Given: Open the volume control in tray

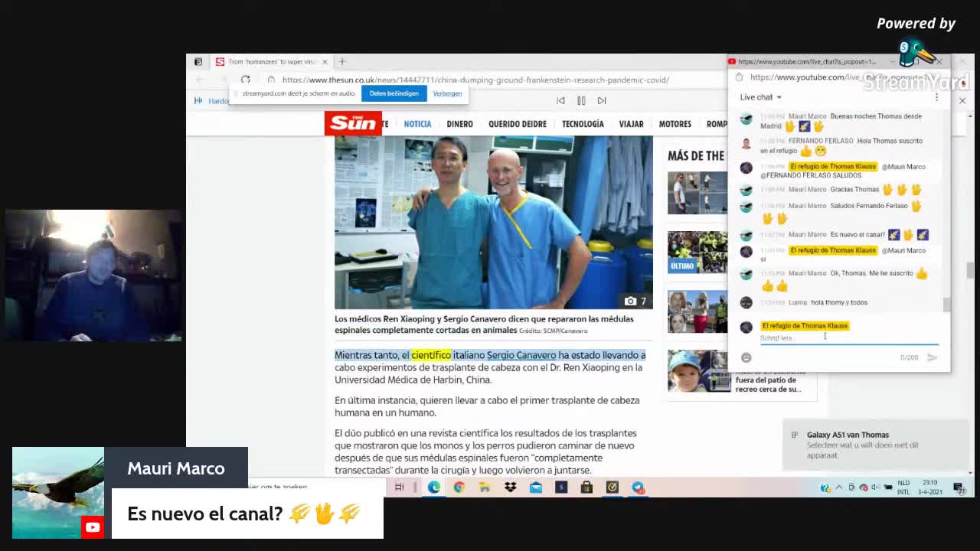Looking at the screenshot, I should (876, 487).
